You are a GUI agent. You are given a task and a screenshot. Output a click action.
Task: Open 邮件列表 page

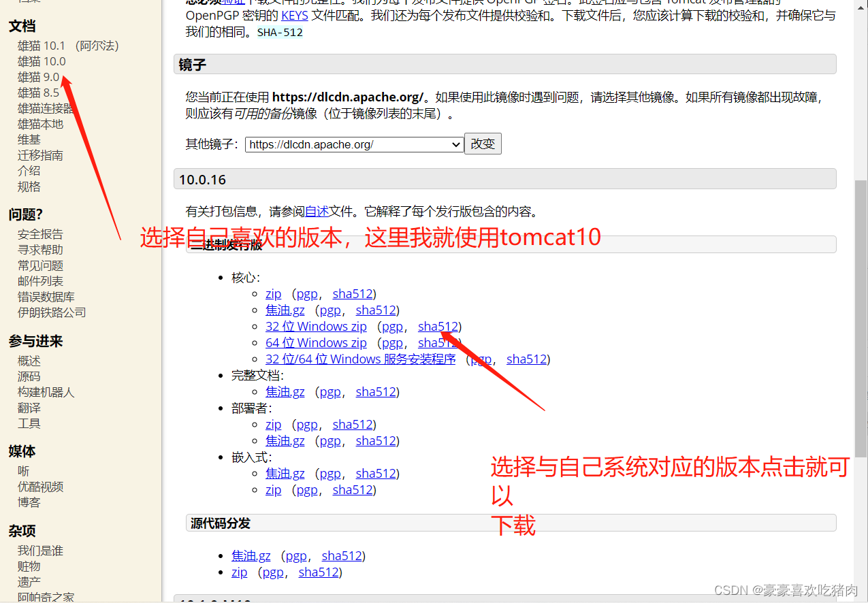[x=40, y=281]
